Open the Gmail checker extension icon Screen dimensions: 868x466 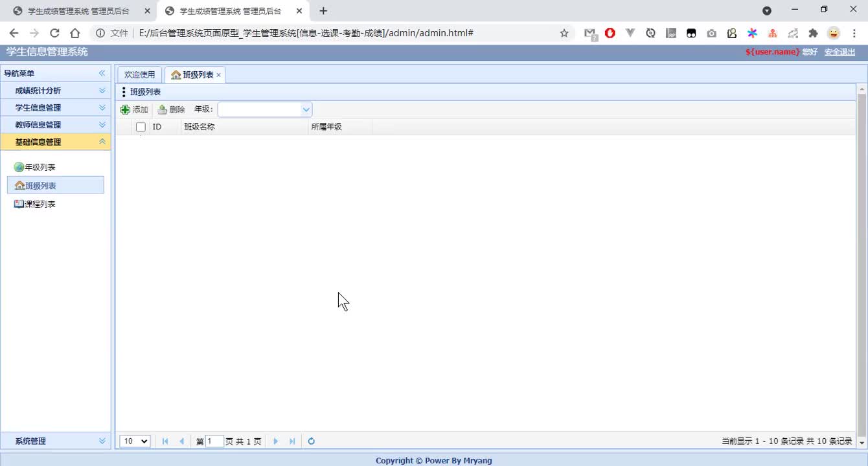click(590, 34)
